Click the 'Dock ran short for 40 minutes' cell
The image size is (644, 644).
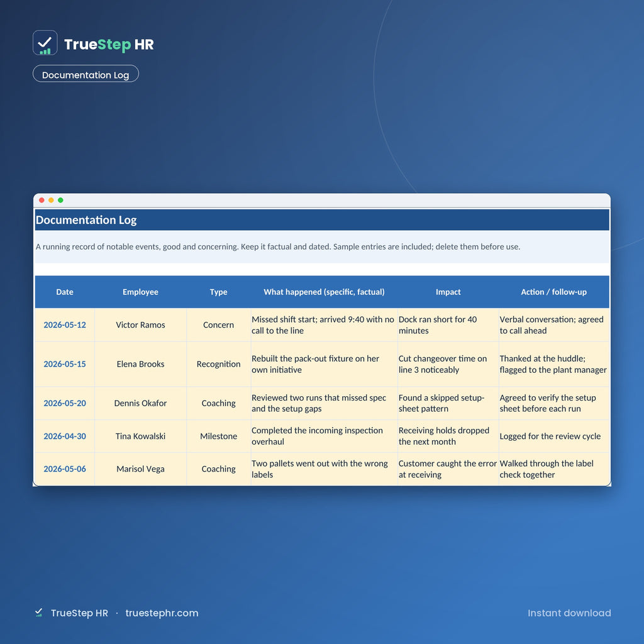coord(448,325)
